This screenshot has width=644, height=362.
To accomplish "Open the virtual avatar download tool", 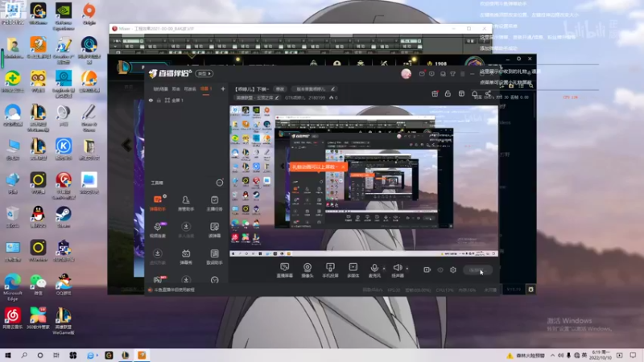I will click(158, 257).
